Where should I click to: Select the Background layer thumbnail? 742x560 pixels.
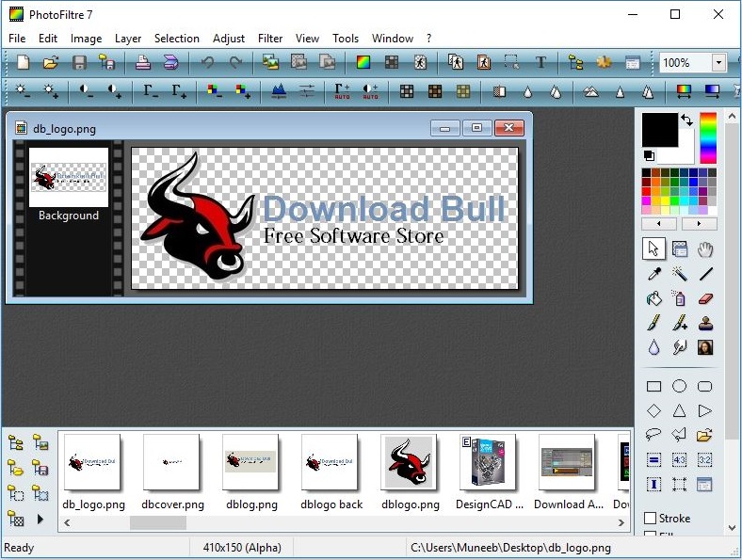(69, 177)
